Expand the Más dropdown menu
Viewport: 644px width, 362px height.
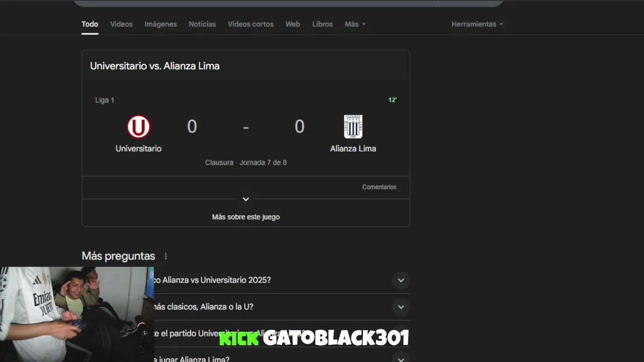355,24
